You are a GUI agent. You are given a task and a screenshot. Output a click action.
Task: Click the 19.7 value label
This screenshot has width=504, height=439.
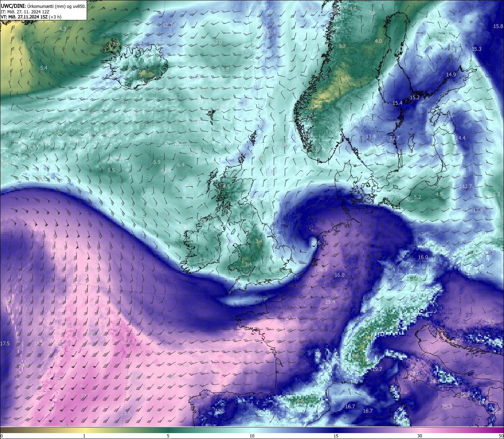click(377, 369)
